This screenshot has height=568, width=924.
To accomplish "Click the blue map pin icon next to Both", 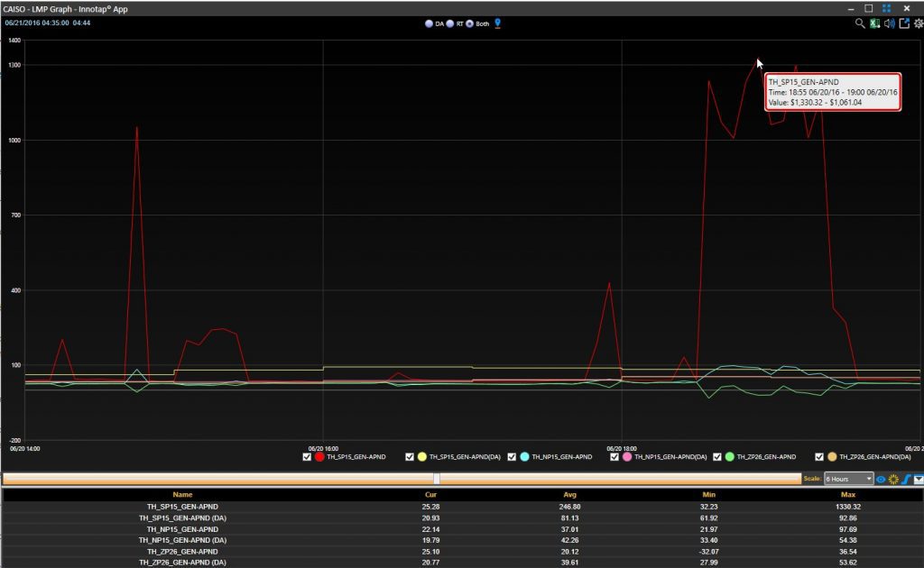I will 497,23.
